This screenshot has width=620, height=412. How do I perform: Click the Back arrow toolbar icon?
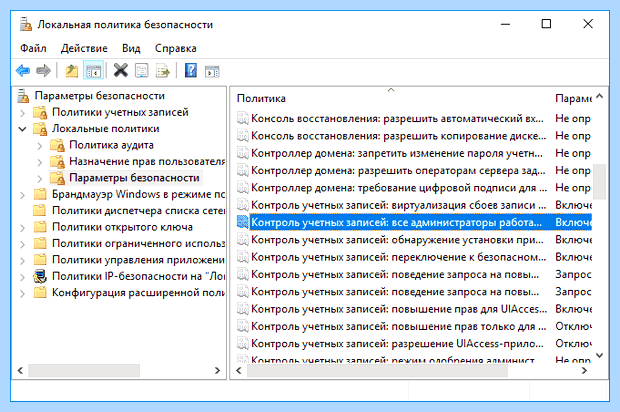[x=23, y=71]
